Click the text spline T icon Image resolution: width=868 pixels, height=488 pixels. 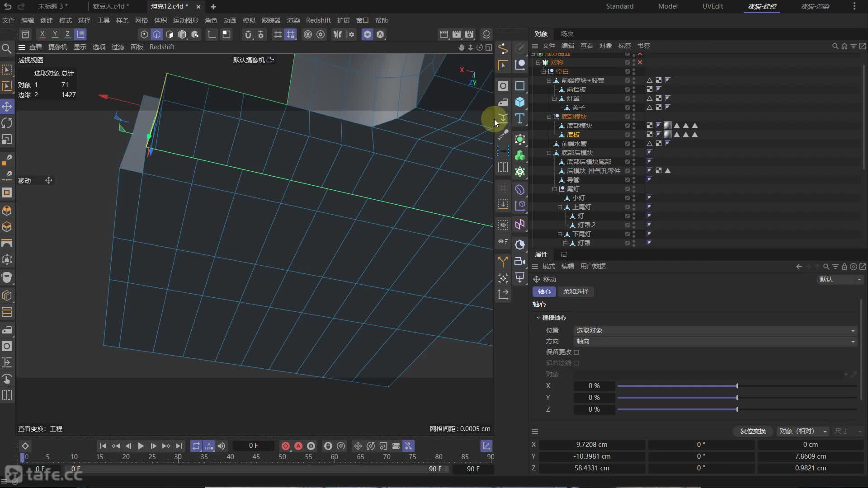tap(520, 118)
